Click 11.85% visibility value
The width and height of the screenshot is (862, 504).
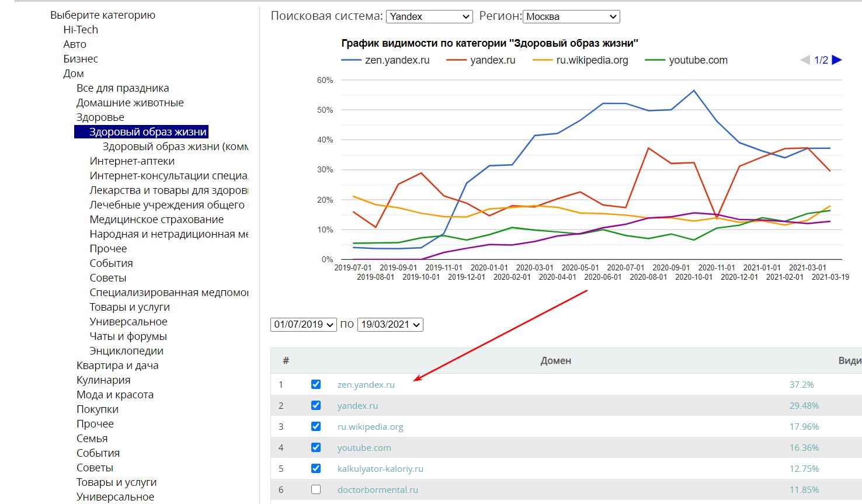[804, 489]
